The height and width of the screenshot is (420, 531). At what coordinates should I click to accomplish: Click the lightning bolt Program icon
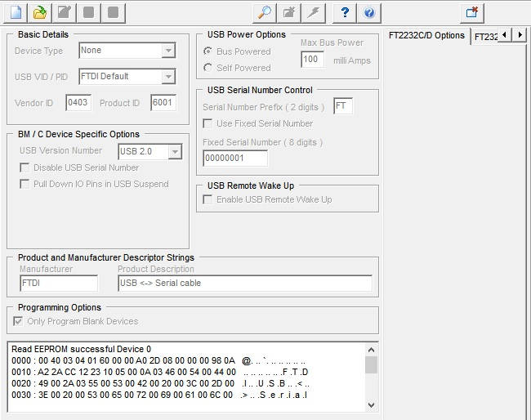[315, 12]
